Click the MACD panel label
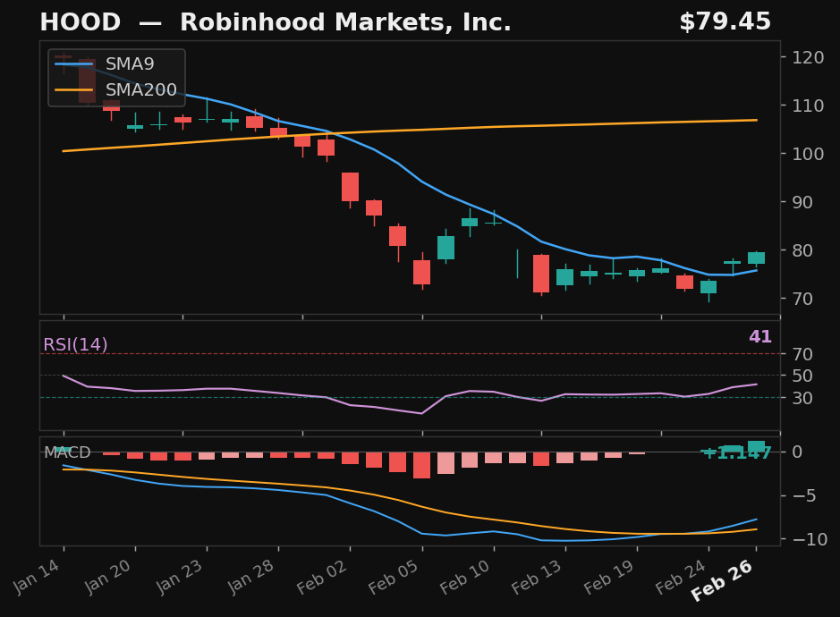Screen dimensions: 840x617 67,452
